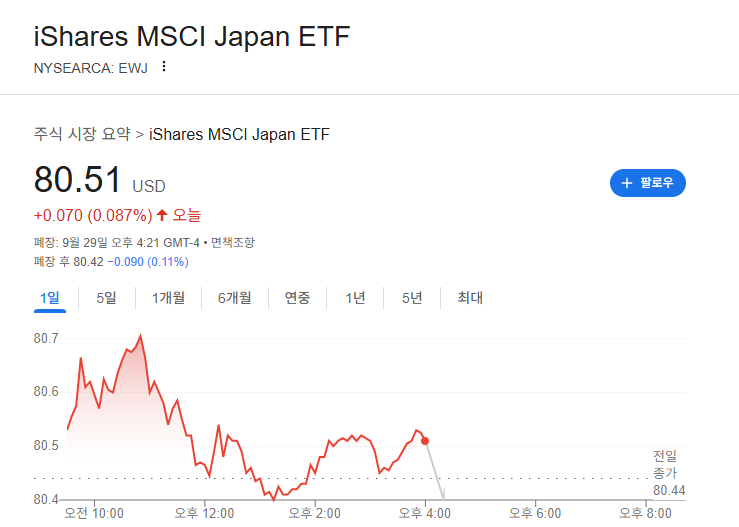Select the 6개월 tab
The width and height of the screenshot is (739, 527).
[x=234, y=298]
